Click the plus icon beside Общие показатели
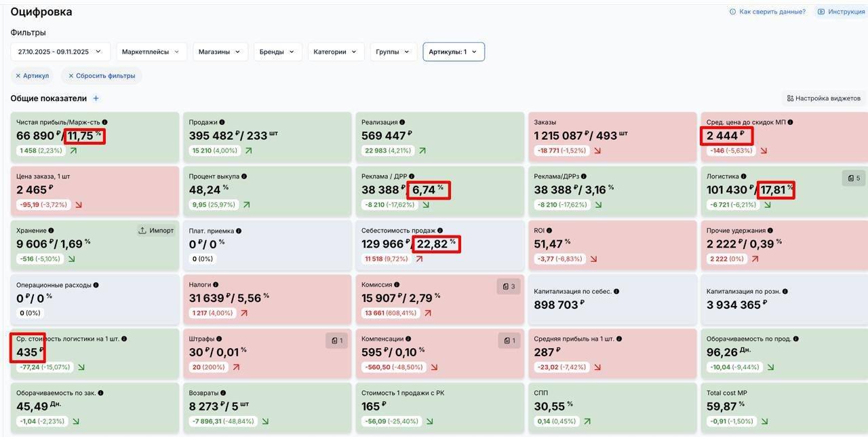This screenshot has height=437, width=868. tap(96, 98)
